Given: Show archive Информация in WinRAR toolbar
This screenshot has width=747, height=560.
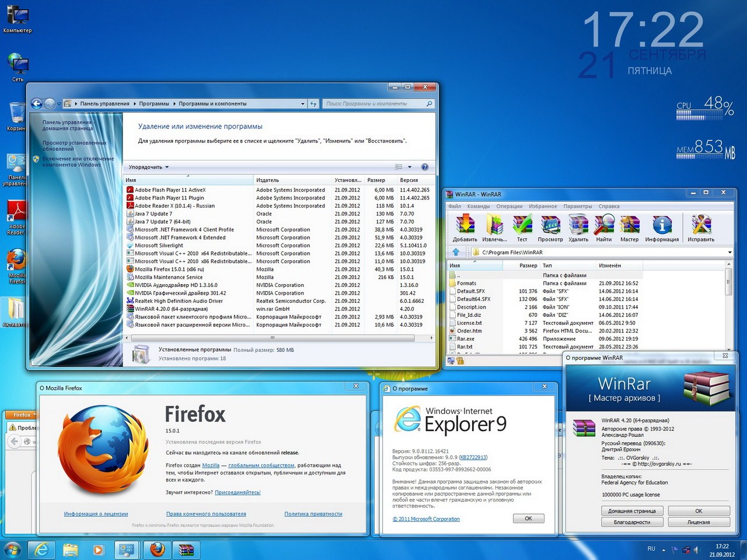Looking at the screenshot, I should (x=662, y=228).
